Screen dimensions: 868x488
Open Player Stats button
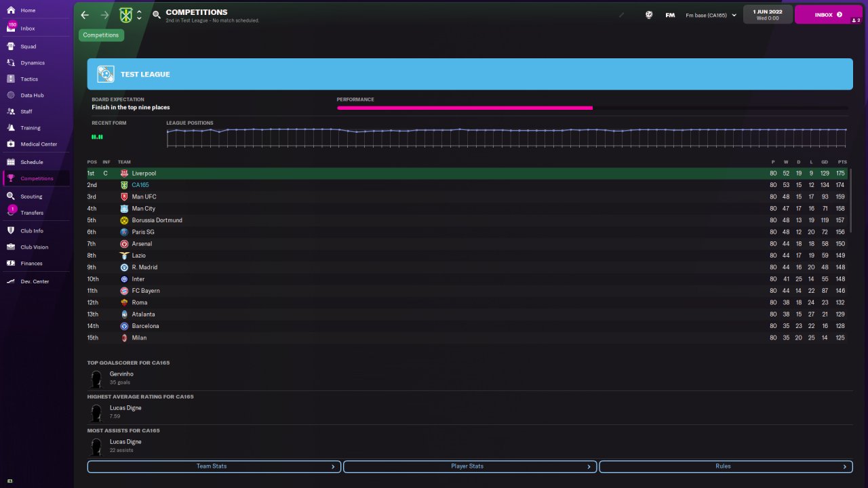tap(470, 466)
